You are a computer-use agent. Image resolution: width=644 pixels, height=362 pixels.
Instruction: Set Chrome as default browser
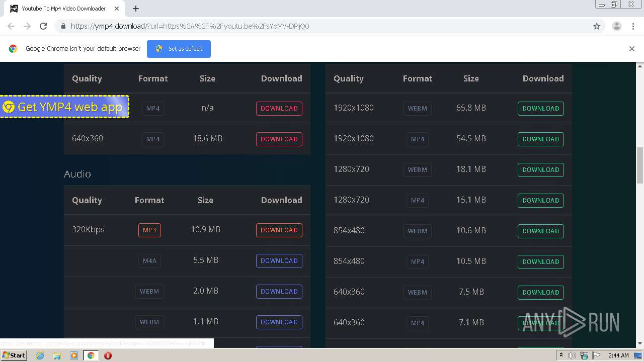click(x=179, y=49)
